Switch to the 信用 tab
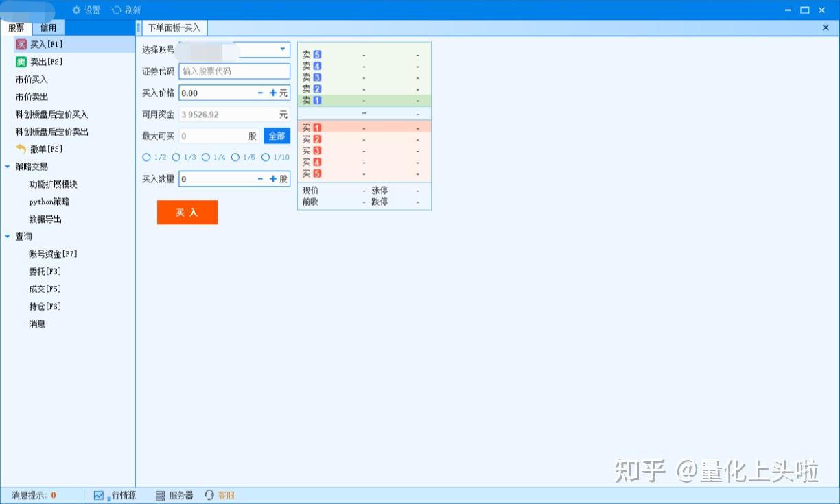This screenshot has width=840, height=504. pos(49,27)
